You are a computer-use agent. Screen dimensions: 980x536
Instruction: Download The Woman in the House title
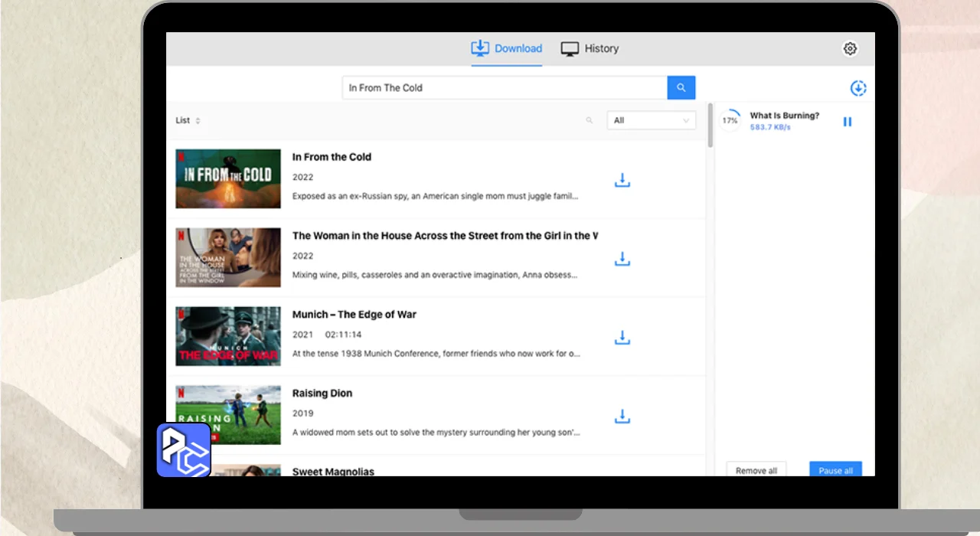click(x=622, y=260)
